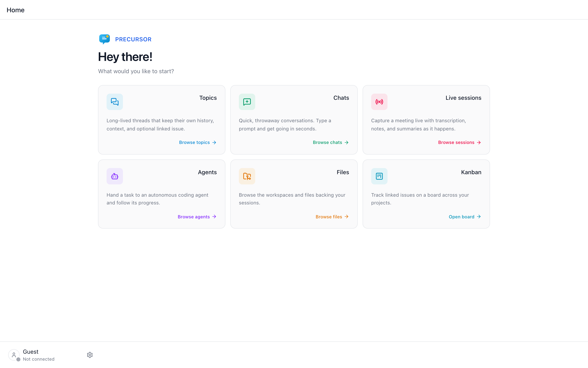Click the Chats card title

click(x=341, y=98)
